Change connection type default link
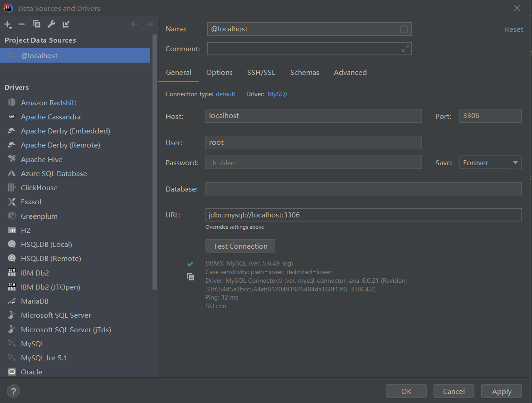532x403 pixels. [225, 94]
